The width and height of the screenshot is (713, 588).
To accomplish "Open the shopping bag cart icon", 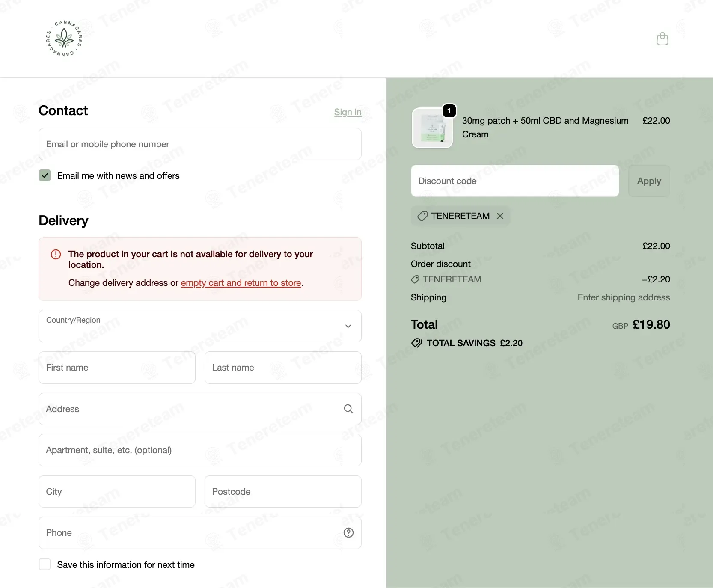I will tap(662, 39).
